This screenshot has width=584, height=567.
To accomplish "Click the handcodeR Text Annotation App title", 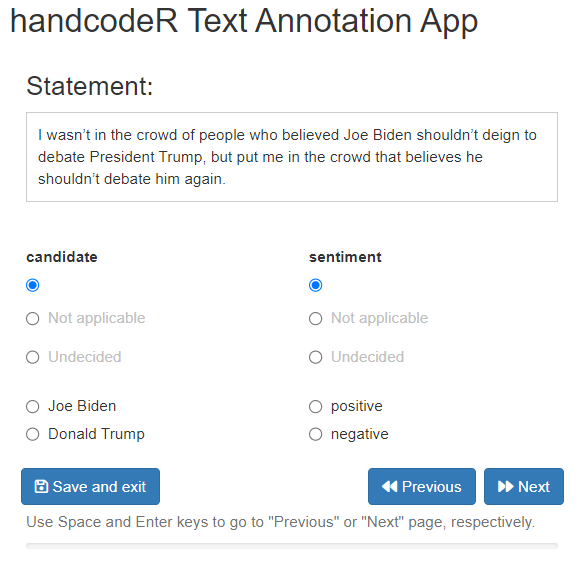I will pos(244,21).
